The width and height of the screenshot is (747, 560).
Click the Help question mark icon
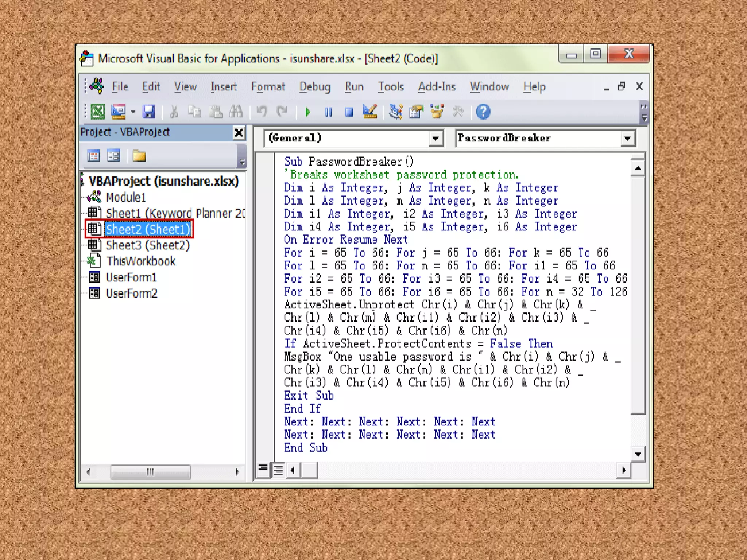coord(483,112)
